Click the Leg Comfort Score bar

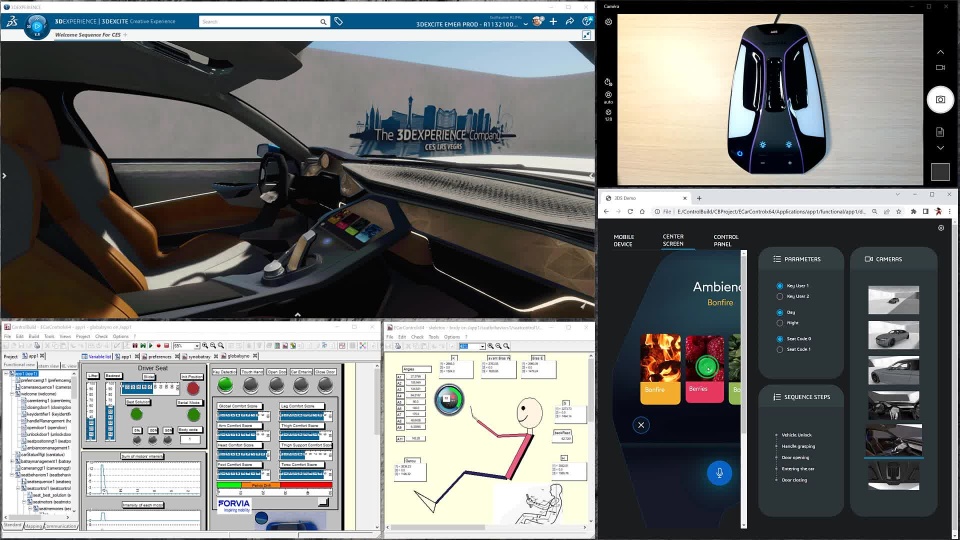point(306,416)
